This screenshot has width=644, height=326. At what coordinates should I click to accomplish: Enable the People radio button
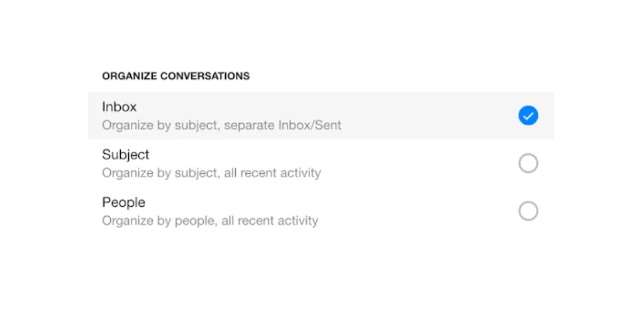point(528,211)
